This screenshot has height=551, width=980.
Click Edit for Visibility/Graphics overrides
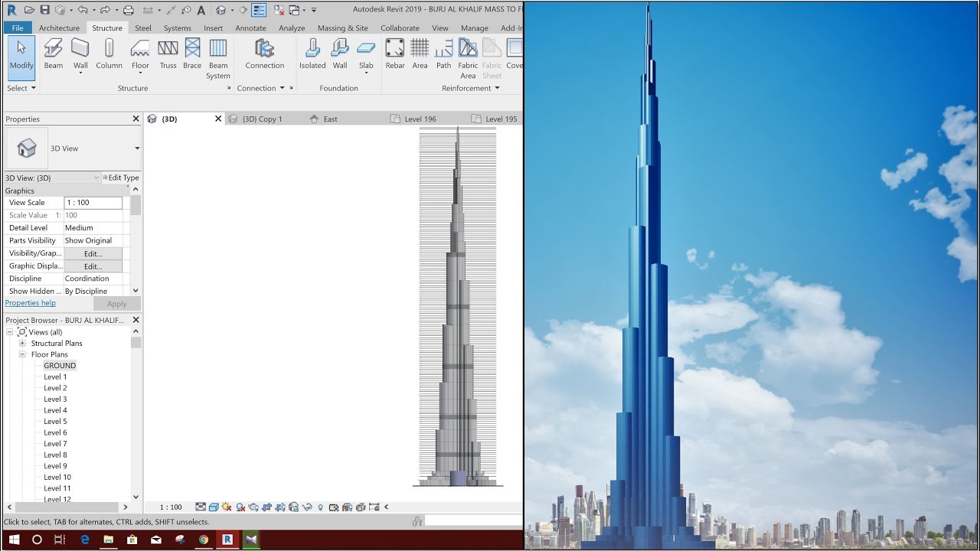coord(93,253)
